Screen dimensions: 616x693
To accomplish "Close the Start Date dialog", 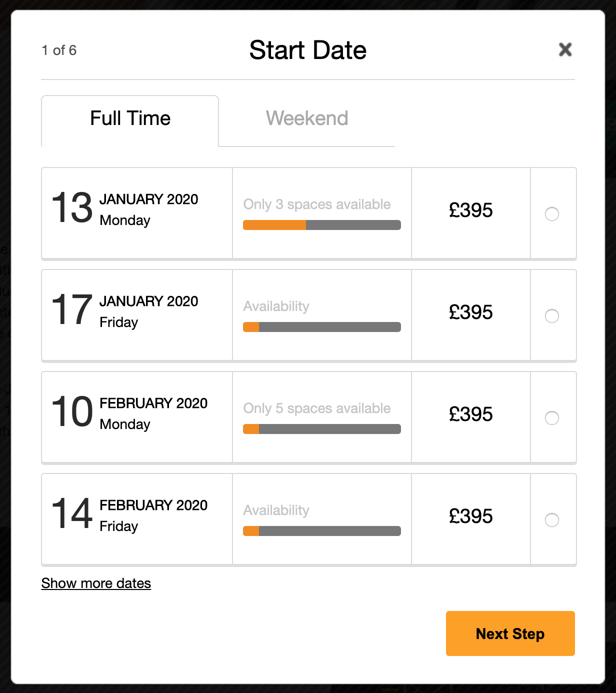I will (565, 49).
